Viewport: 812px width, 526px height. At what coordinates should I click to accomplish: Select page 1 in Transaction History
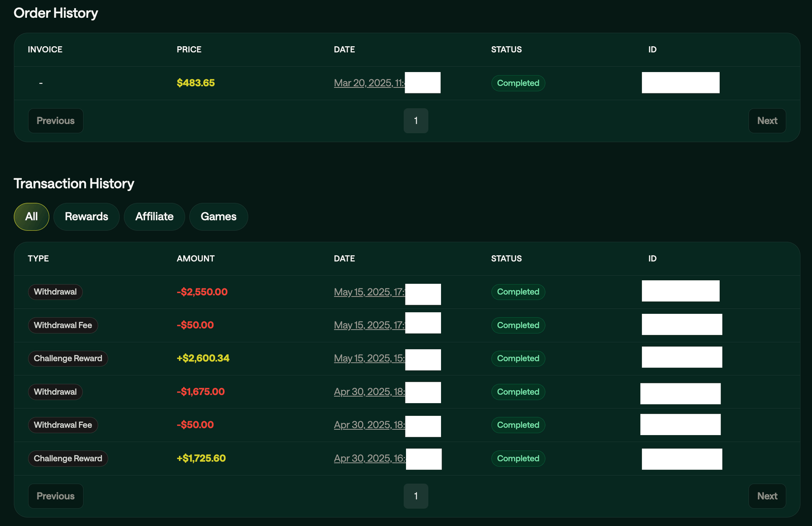coord(416,496)
